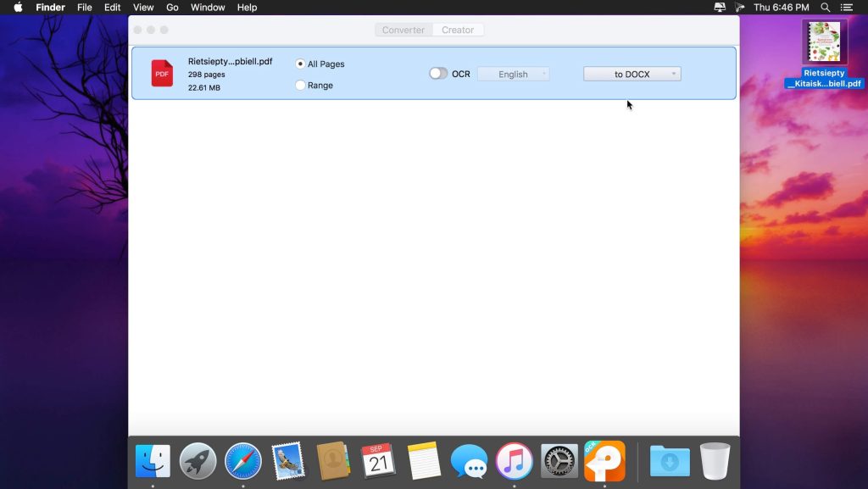Open iTunes from the Dock
This screenshot has width=868, height=489.
[514, 461]
